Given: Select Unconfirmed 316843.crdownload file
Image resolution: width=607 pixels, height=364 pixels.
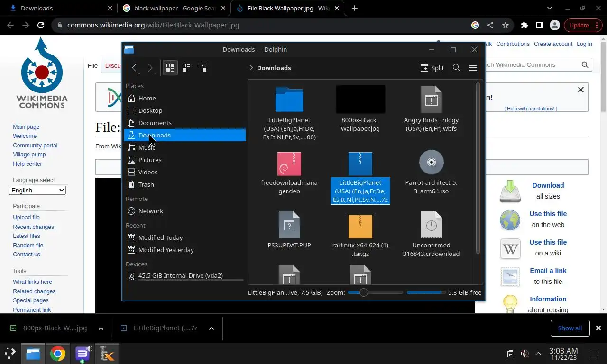Looking at the screenshot, I should pos(431,235).
